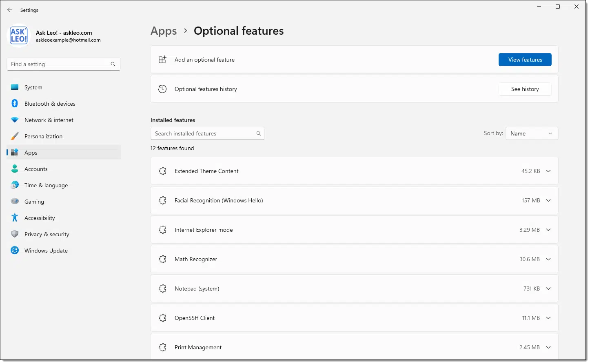The width and height of the screenshot is (590, 364).
Task: Open Privacy & security category
Action: [64, 234]
